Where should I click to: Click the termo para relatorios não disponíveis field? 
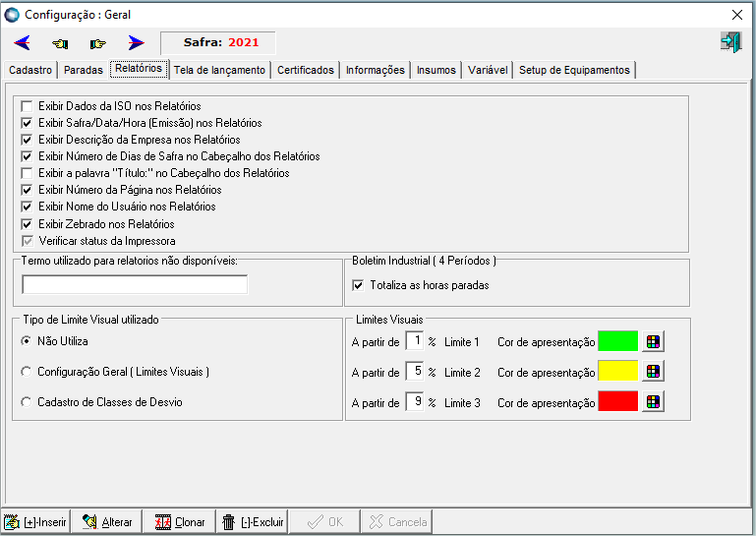click(x=135, y=284)
